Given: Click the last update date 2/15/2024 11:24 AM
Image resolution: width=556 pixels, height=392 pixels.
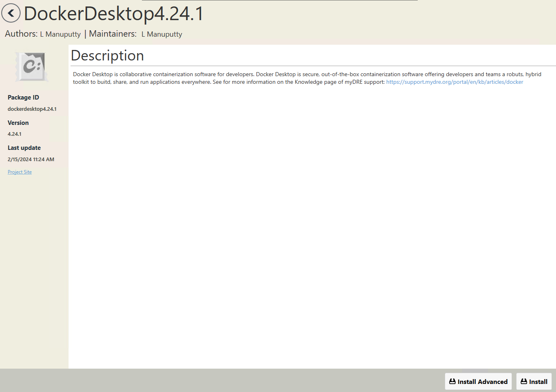Looking at the screenshot, I should coord(31,160).
